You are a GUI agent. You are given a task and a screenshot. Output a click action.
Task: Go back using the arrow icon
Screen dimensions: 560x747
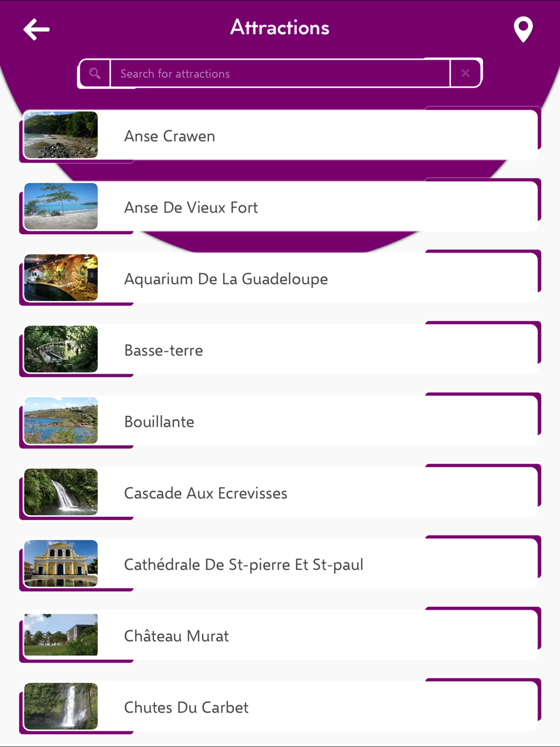37,29
